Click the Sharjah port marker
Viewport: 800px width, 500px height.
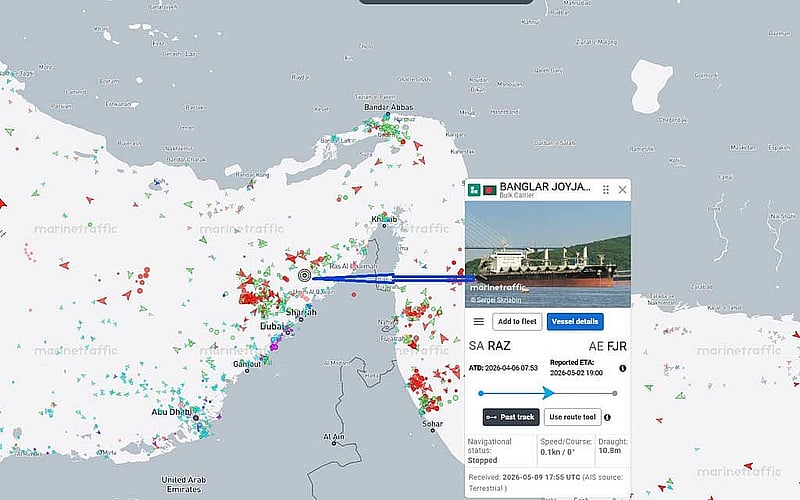click(x=302, y=320)
